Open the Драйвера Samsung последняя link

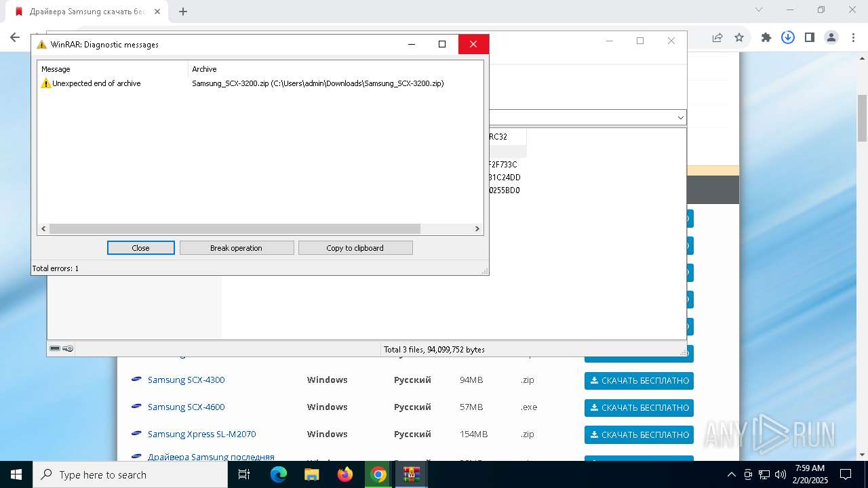pyautogui.click(x=211, y=457)
